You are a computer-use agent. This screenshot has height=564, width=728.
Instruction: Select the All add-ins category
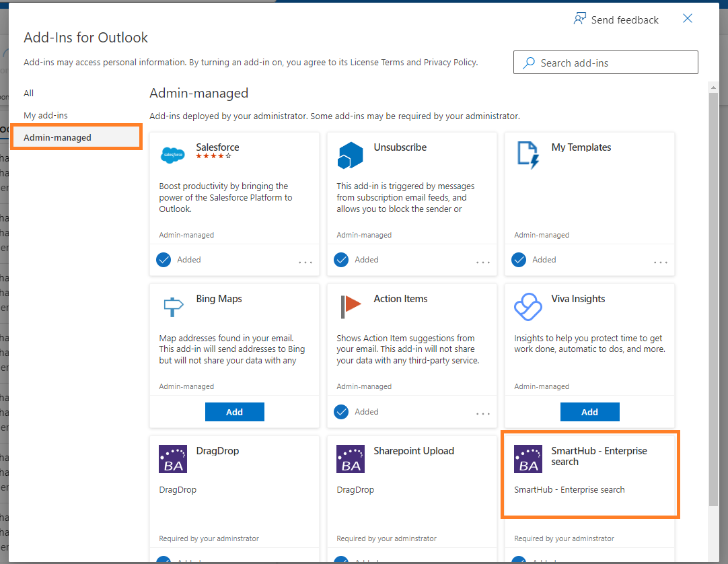point(29,93)
